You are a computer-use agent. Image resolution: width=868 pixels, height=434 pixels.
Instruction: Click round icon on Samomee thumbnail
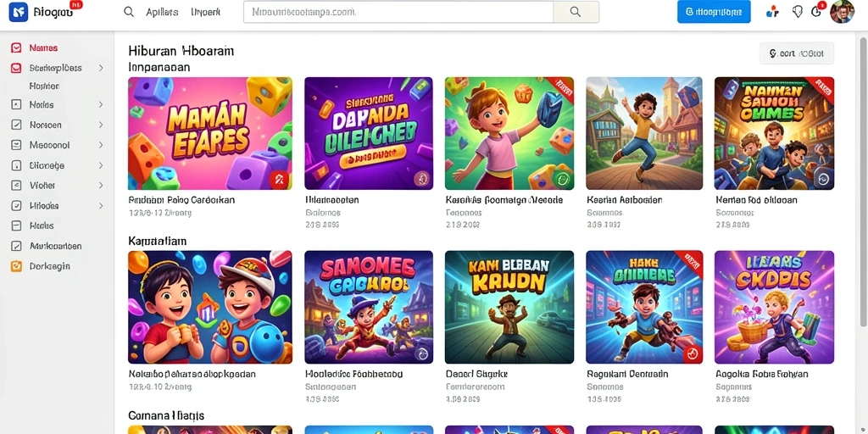422,353
